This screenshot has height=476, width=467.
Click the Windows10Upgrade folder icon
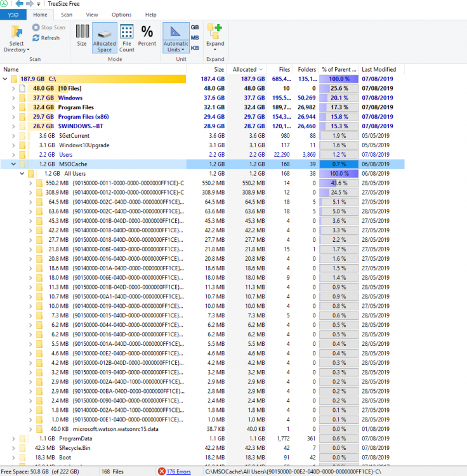(x=22, y=145)
